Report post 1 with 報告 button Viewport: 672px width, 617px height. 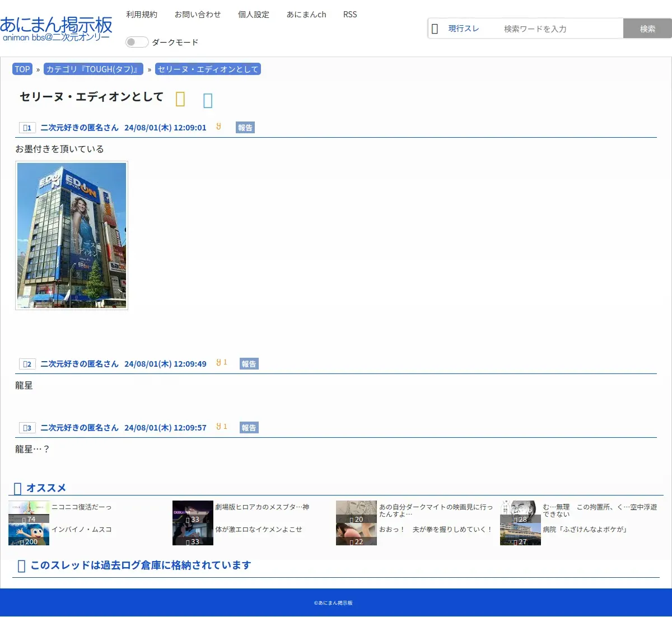point(245,128)
